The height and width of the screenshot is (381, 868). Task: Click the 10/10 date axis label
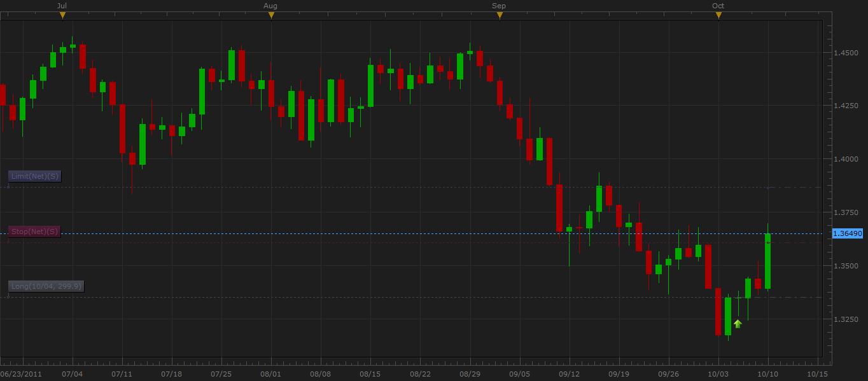tap(768, 374)
